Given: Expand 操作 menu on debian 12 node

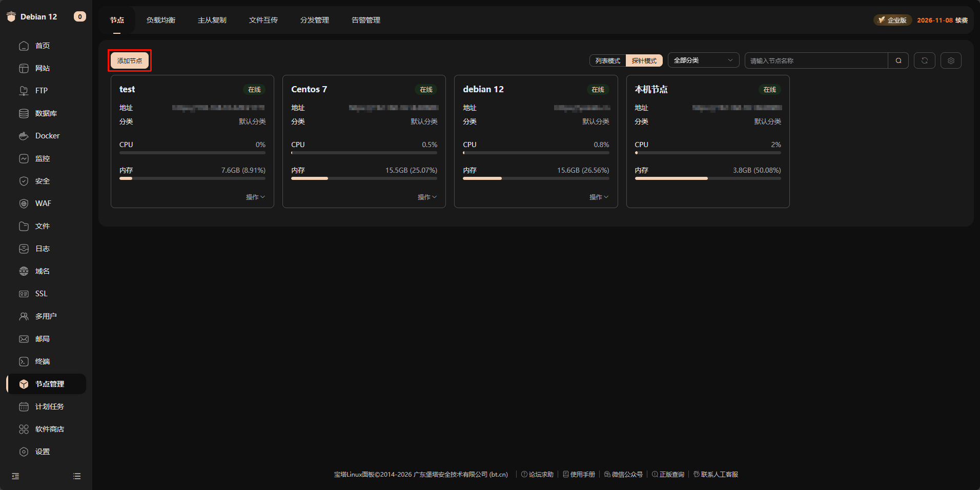Looking at the screenshot, I should 599,197.
